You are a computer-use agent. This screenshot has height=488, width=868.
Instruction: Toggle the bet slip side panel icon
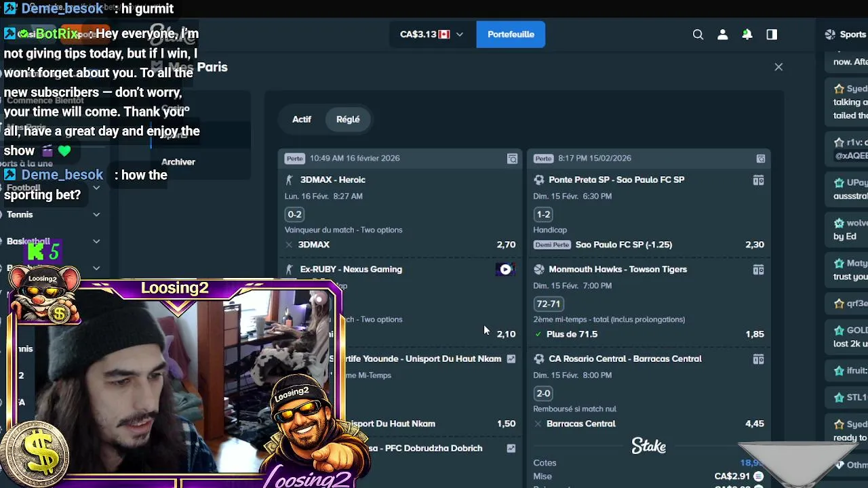pyautogui.click(x=772, y=35)
